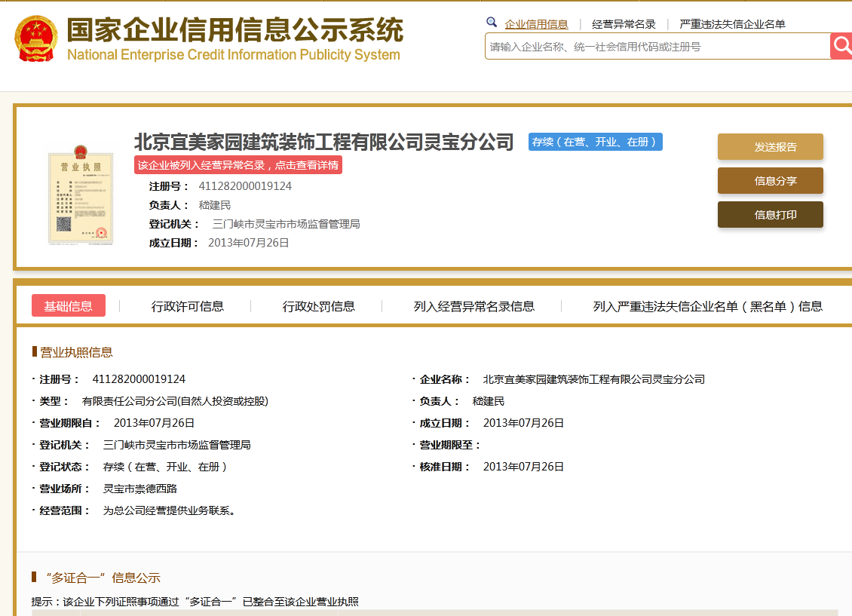Switch to the 行政处罚信息 tab

318,306
